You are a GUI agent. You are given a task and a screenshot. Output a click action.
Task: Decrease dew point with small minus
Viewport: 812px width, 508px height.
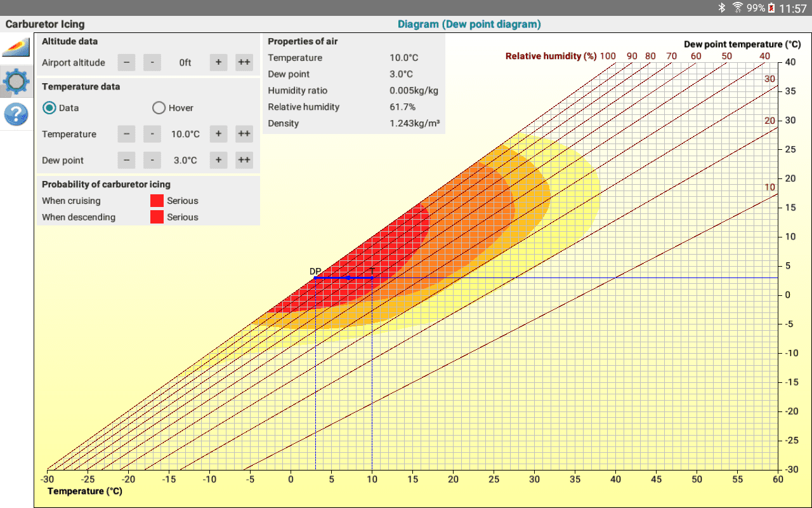coord(152,160)
